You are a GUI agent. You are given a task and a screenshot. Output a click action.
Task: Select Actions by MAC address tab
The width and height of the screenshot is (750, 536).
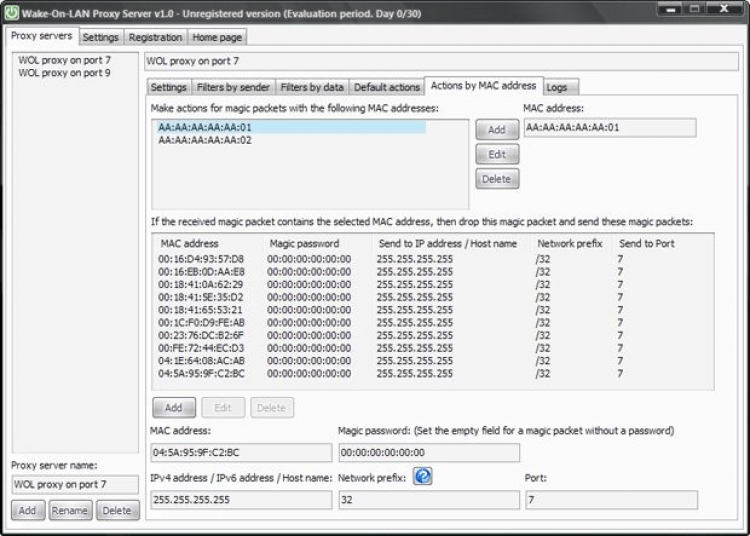483,86
